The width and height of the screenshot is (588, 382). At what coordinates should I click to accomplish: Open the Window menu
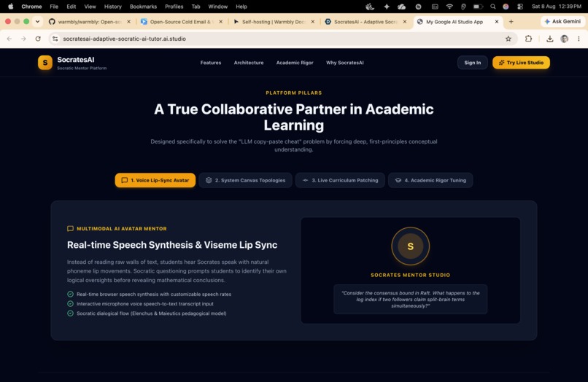pos(218,7)
